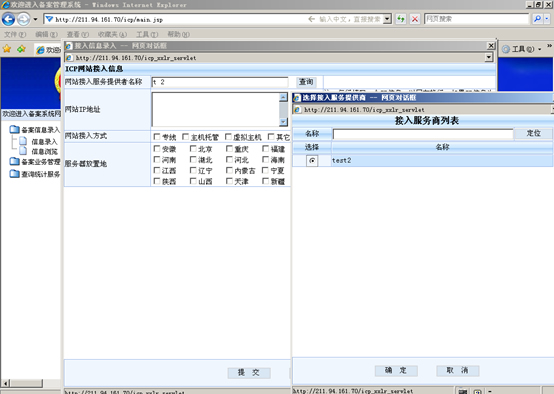Click the Favorites star icon
Image resolution: width=554 pixels, height=394 pixels.
coord(7,49)
